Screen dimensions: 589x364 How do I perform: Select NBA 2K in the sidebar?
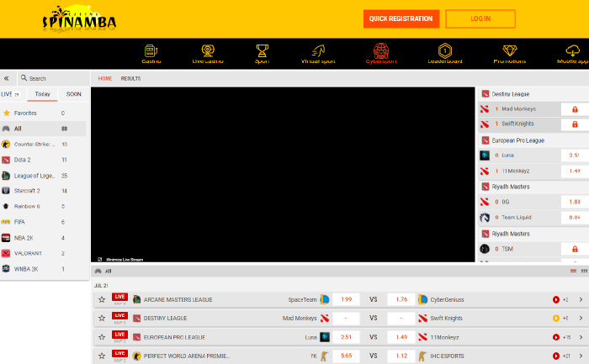coord(43,238)
